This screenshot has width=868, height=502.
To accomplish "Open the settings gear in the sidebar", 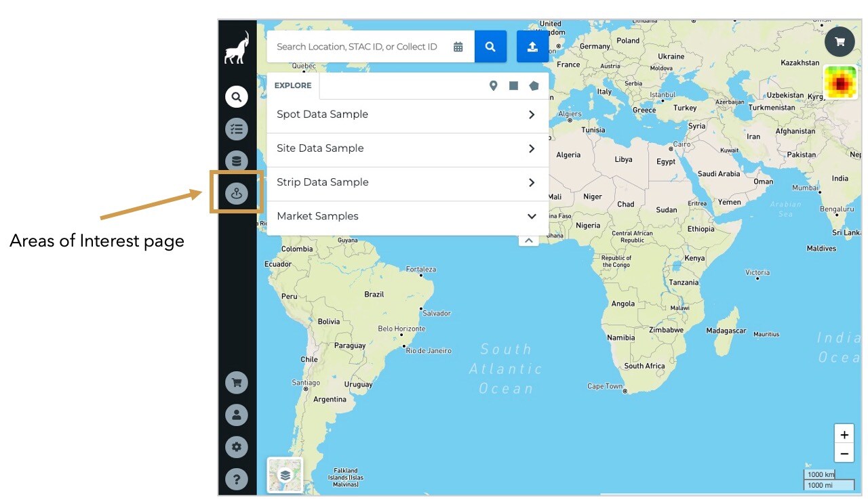I will 237,447.
